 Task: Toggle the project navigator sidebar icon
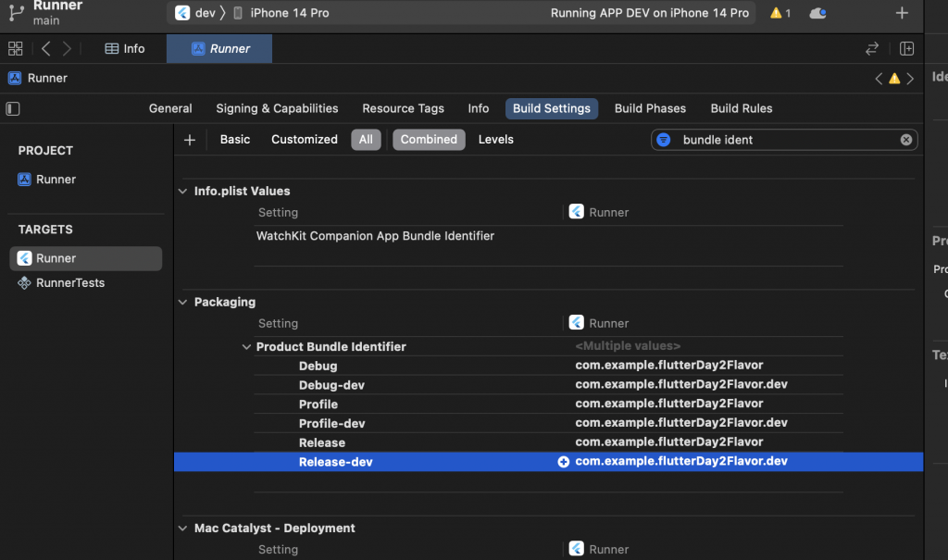pyautogui.click(x=13, y=108)
